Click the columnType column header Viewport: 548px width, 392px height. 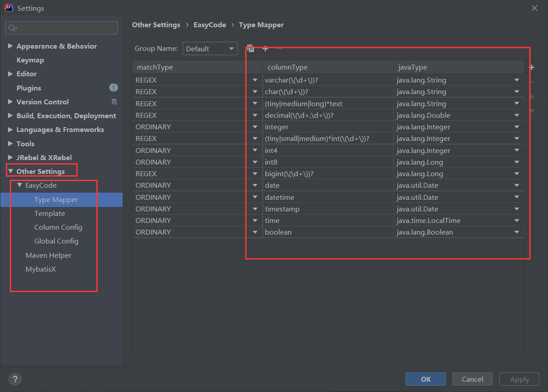[x=328, y=67]
